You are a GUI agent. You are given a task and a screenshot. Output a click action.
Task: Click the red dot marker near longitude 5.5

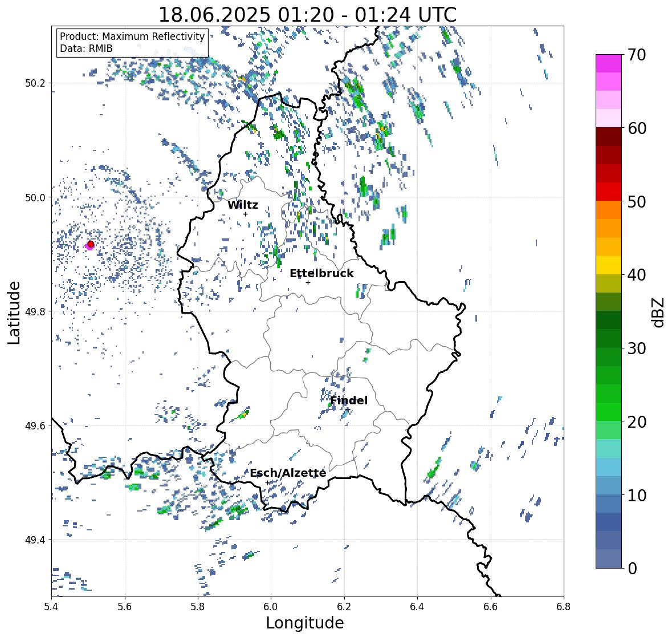coord(91,244)
